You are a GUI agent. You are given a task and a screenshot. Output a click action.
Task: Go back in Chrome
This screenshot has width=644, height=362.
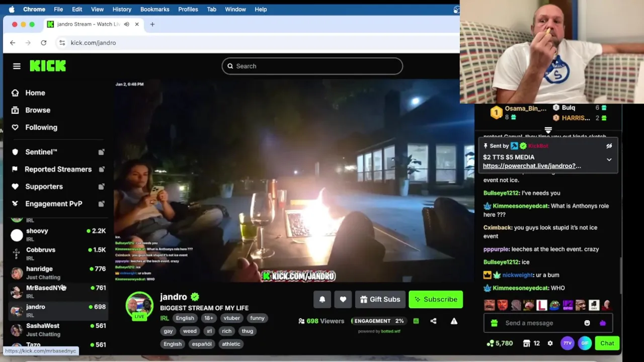click(x=13, y=43)
